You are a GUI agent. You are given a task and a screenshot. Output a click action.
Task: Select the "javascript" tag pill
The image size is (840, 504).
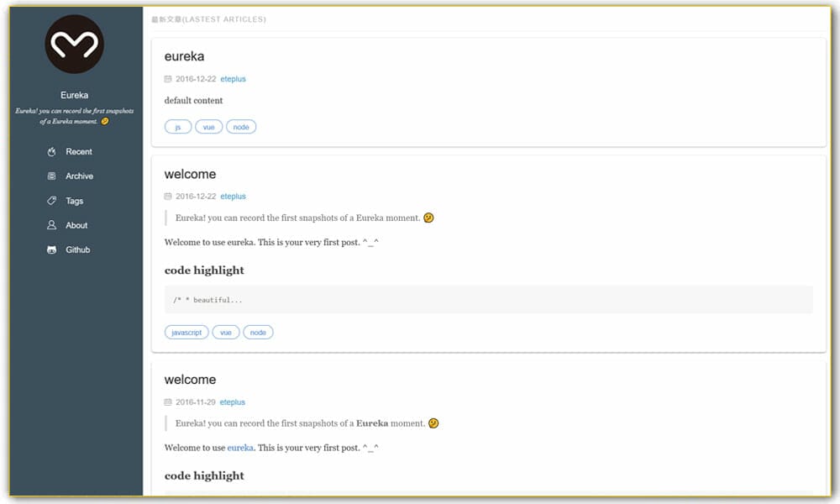point(186,333)
